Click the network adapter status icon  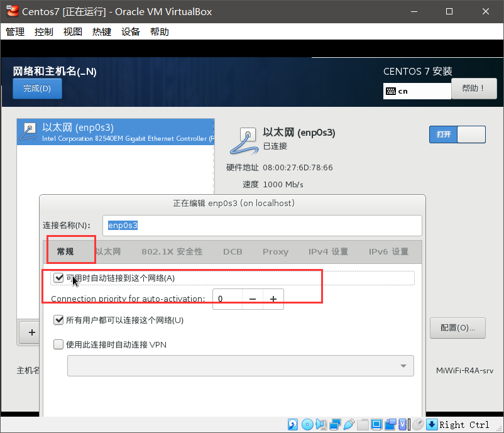pyautogui.click(x=334, y=425)
